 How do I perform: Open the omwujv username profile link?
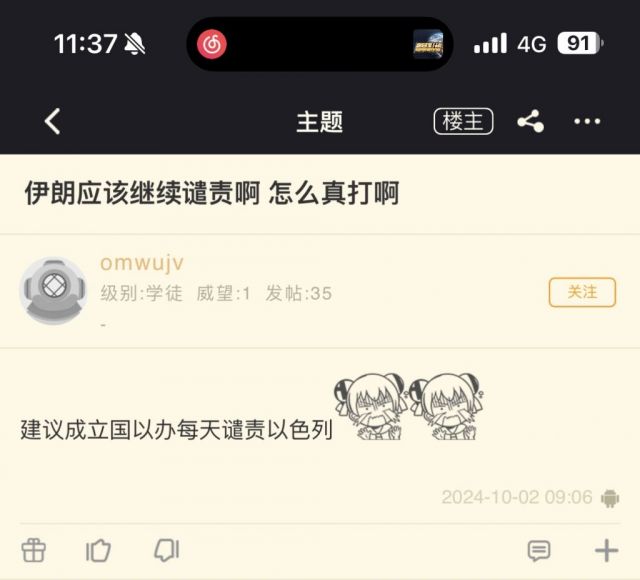[x=142, y=263]
